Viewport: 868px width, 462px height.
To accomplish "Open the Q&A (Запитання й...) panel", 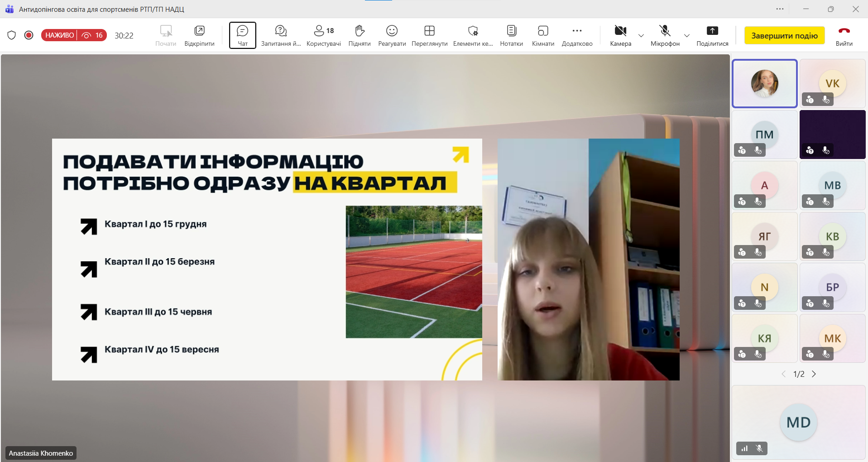I will (x=281, y=35).
